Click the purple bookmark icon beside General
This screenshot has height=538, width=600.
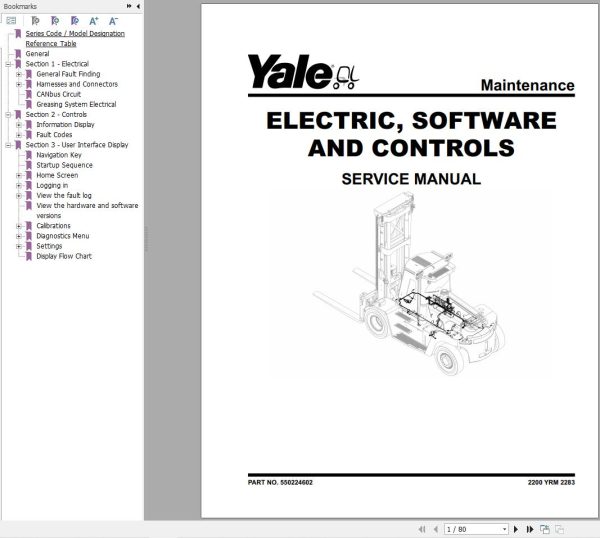18,54
